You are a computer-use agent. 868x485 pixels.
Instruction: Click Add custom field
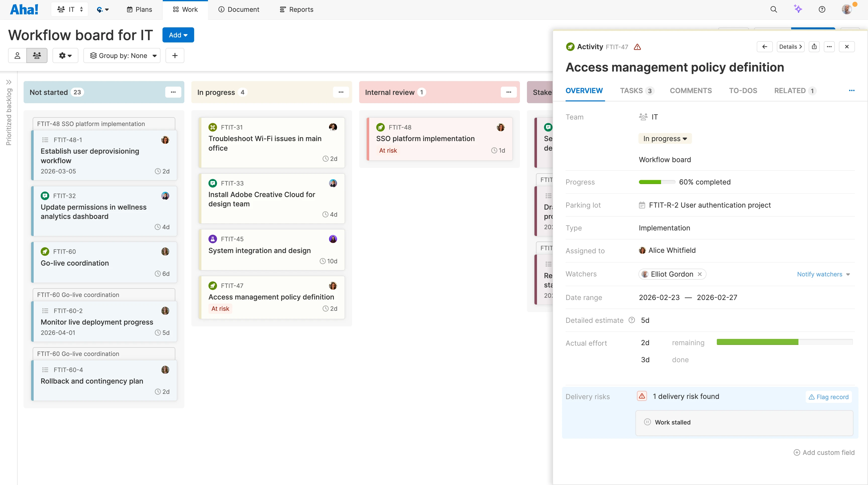(x=824, y=452)
